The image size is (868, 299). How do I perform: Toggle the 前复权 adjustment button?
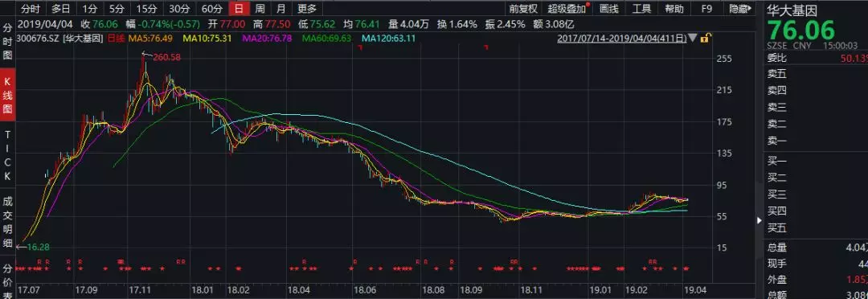coord(523,8)
